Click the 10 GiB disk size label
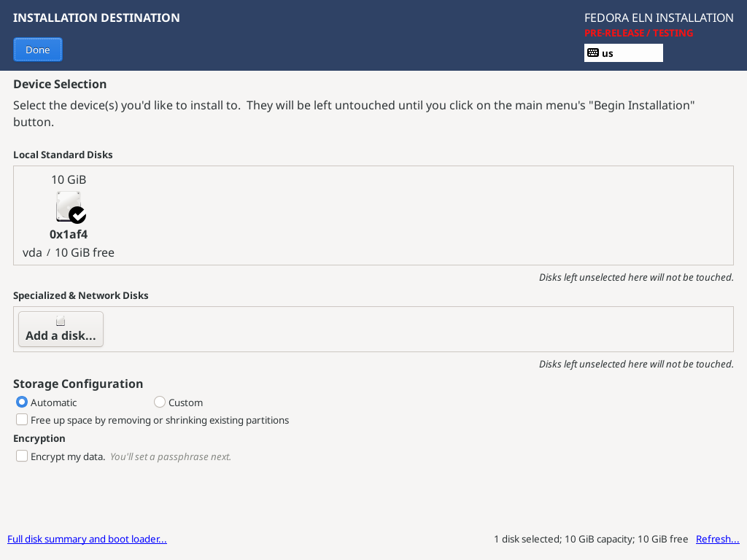 click(69, 179)
